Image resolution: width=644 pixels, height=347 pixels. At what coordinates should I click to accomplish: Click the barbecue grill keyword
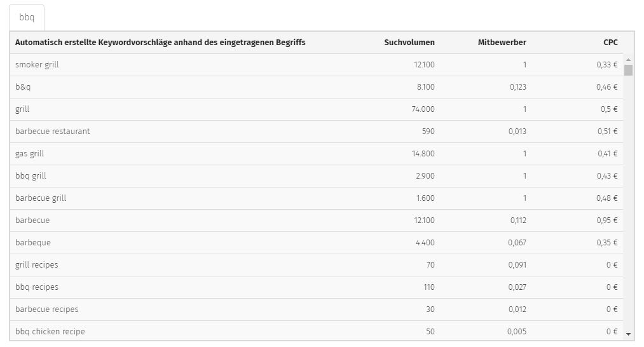[x=41, y=198]
